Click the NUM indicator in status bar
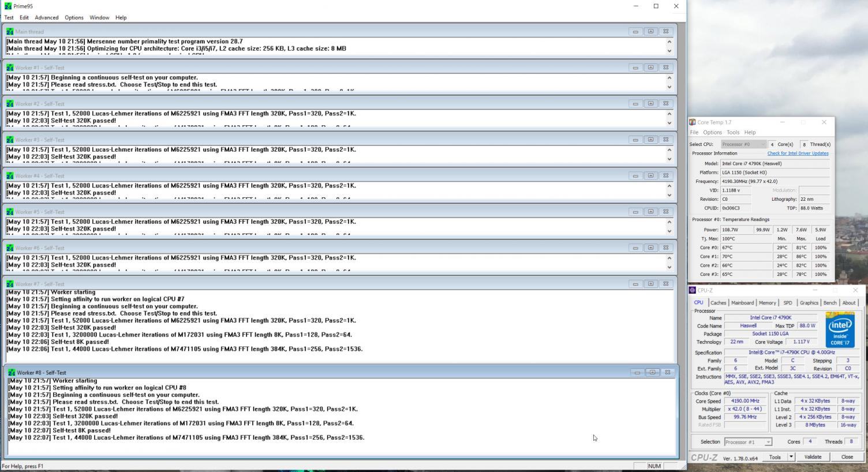The height and width of the screenshot is (472, 868). [x=654, y=466]
